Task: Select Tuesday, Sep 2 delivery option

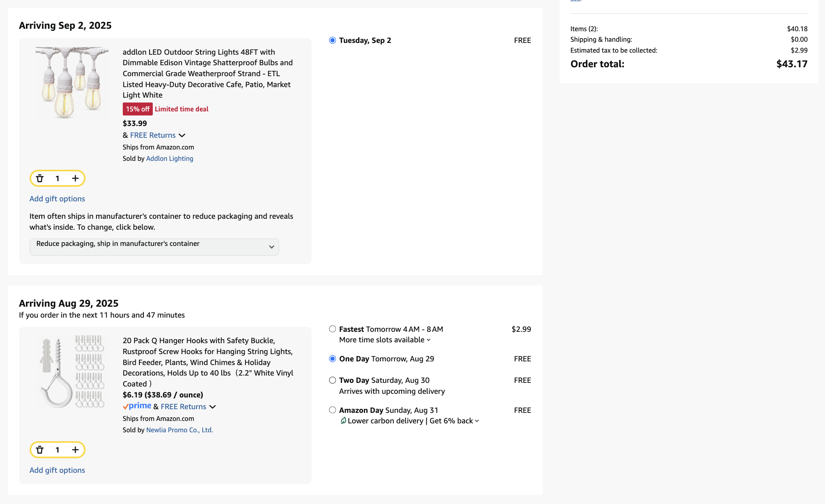Action: 332,40
